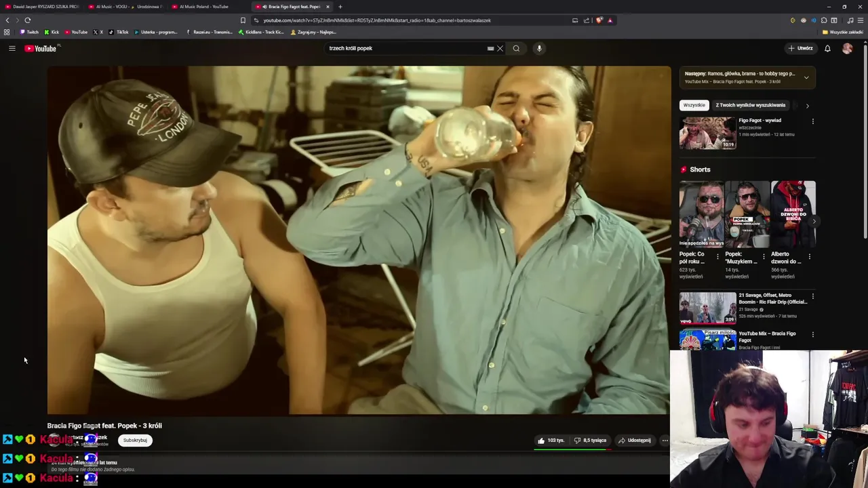
Task: Switch to Dawid Jasper RYSZARD SZUKA tab
Action: (x=42, y=7)
